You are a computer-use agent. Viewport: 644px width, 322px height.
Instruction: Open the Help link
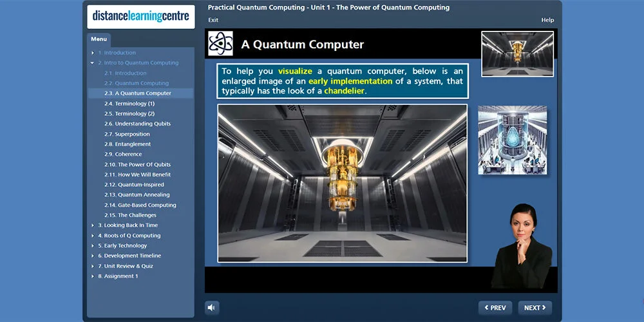[x=547, y=20]
